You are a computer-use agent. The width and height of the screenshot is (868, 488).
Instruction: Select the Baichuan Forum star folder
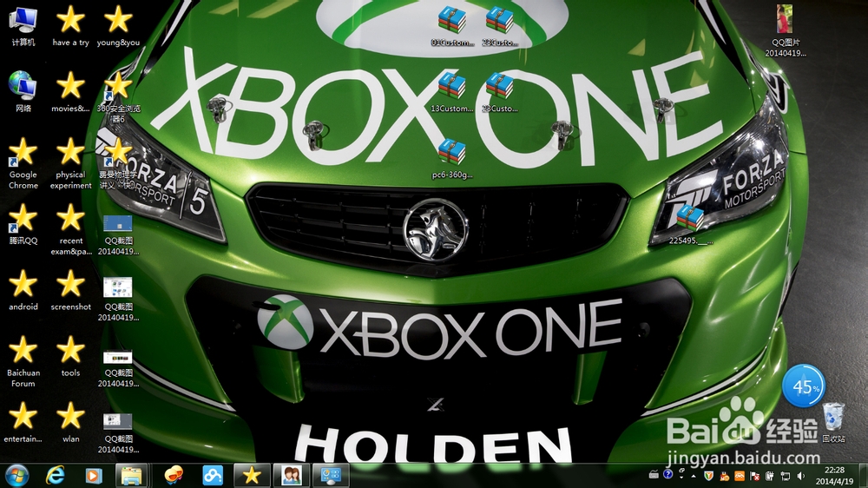coord(23,361)
